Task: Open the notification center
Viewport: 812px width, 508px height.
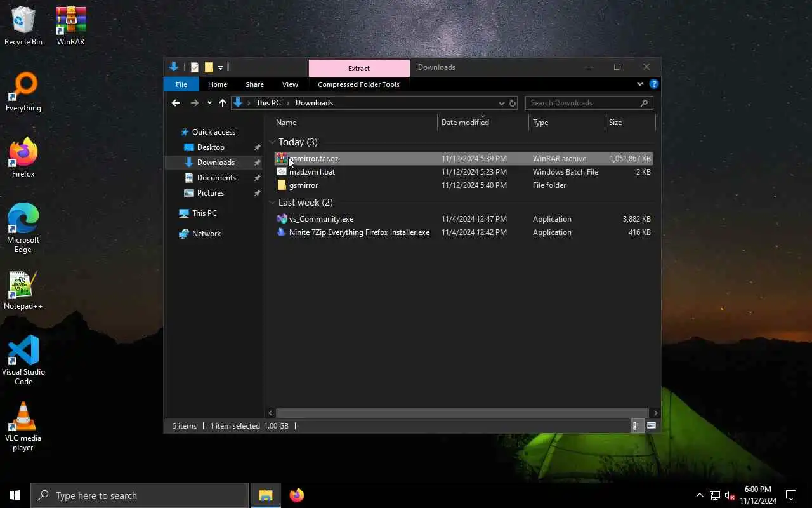Action: point(791,495)
